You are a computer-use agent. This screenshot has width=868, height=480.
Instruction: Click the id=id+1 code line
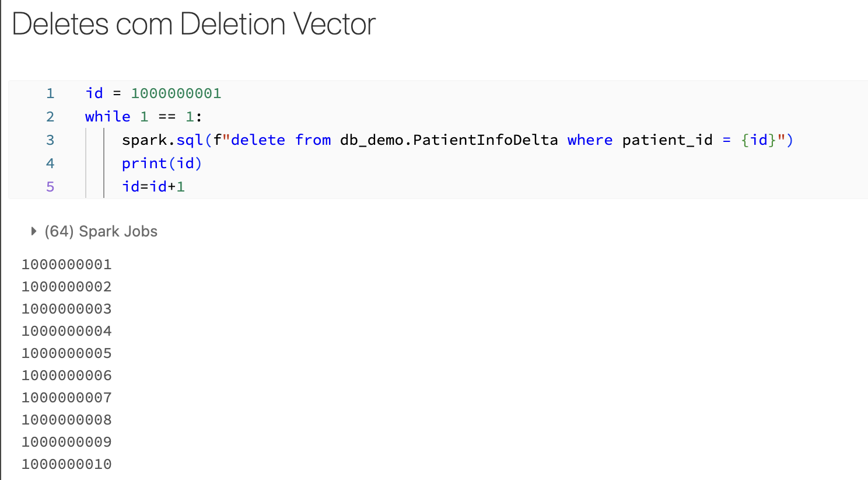click(153, 187)
